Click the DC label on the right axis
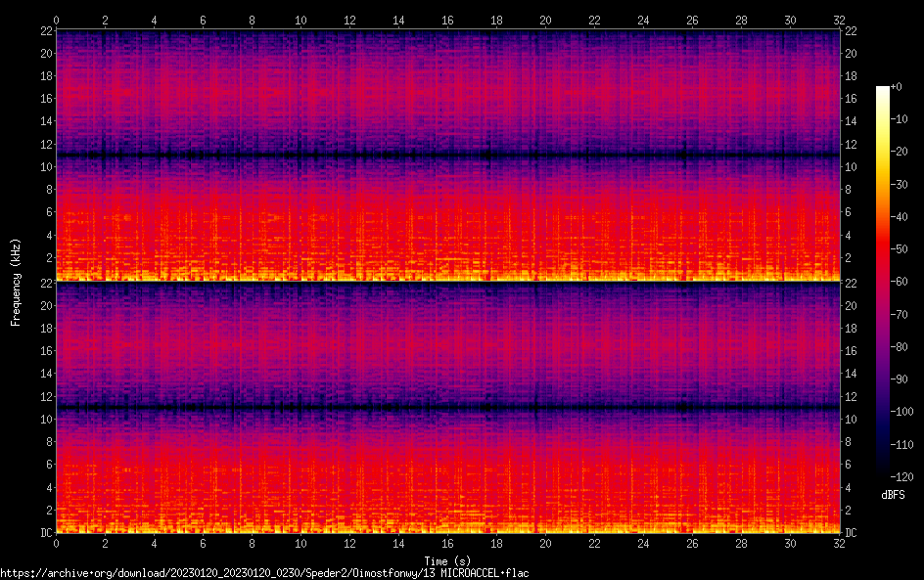Viewport: 924px width, 580px height. (852, 533)
